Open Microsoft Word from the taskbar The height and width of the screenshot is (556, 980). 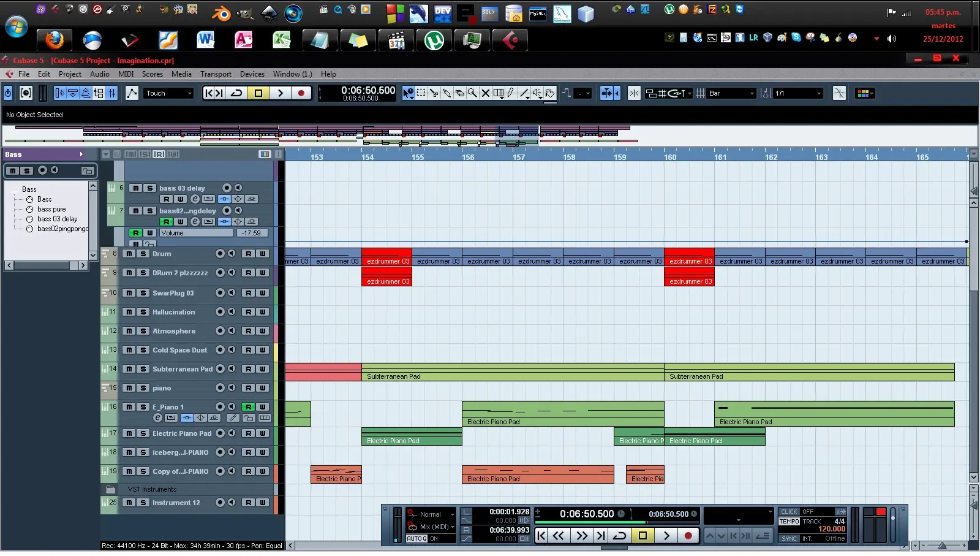pos(205,40)
